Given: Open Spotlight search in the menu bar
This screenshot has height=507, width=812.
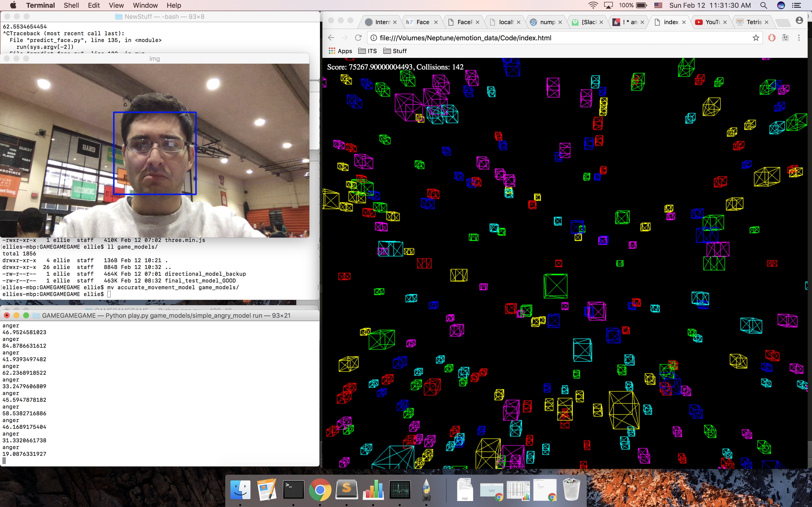Looking at the screenshot, I should [763, 5].
